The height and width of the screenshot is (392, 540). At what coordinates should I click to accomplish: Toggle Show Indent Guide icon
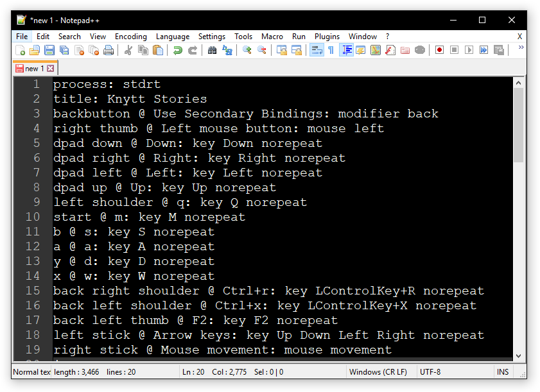[x=347, y=50]
